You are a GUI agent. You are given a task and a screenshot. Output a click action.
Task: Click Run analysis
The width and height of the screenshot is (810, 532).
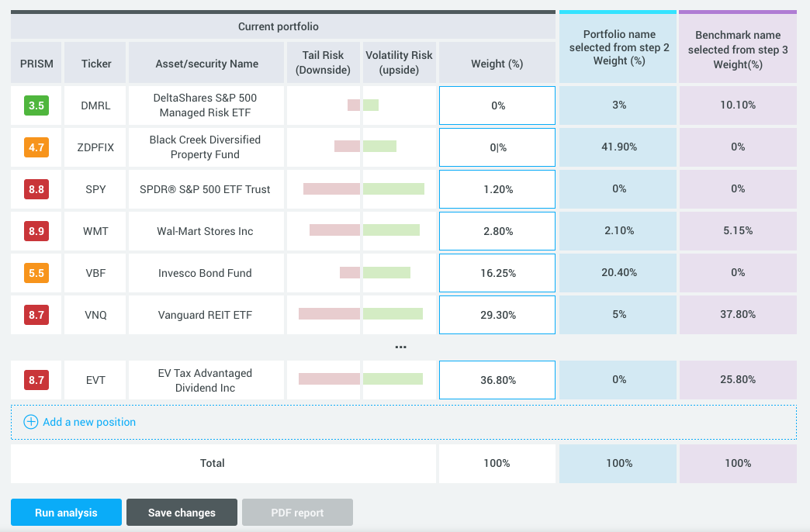coord(66,512)
